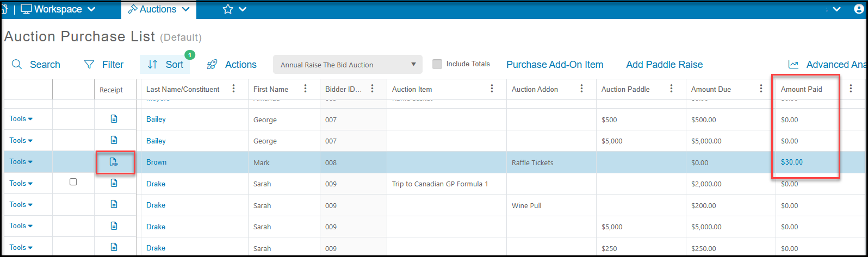
Task: Open receipt icon for Drake Wine Pull row
Action: click(114, 204)
